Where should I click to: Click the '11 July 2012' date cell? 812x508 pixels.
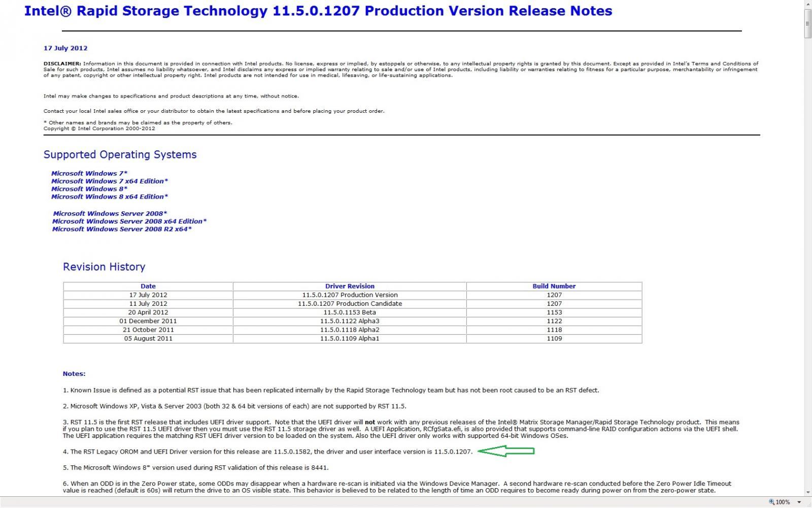pos(148,304)
